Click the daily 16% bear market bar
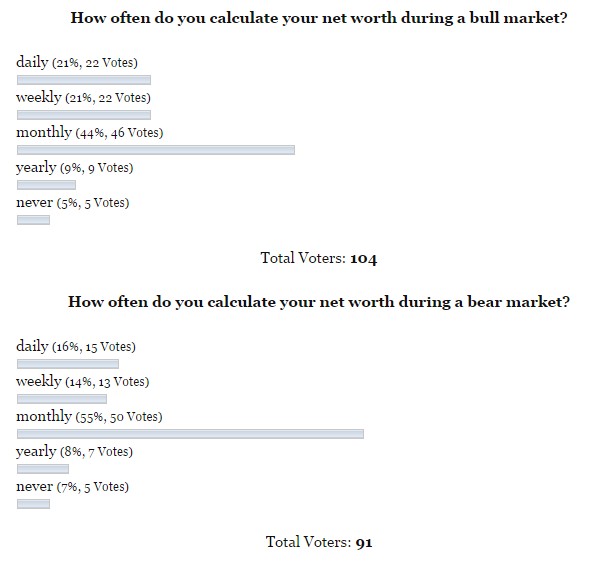Screen dimensions: 612x563 pyautogui.click(x=68, y=364)
